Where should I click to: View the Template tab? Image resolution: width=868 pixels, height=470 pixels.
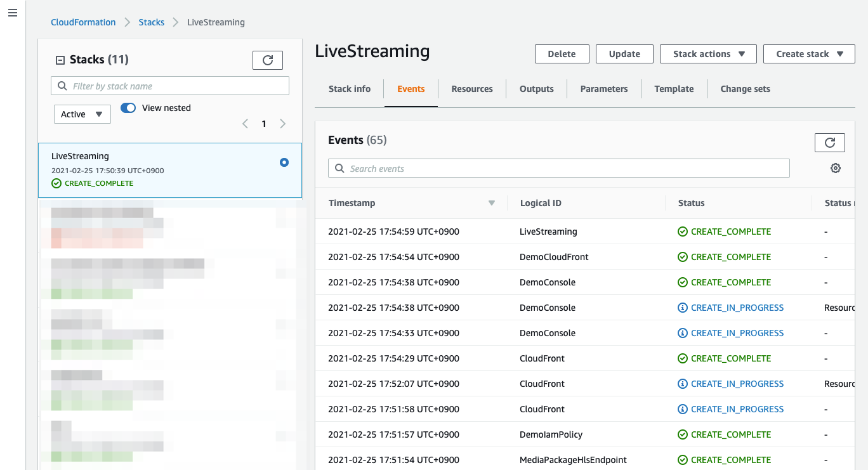tap(674, 89)
